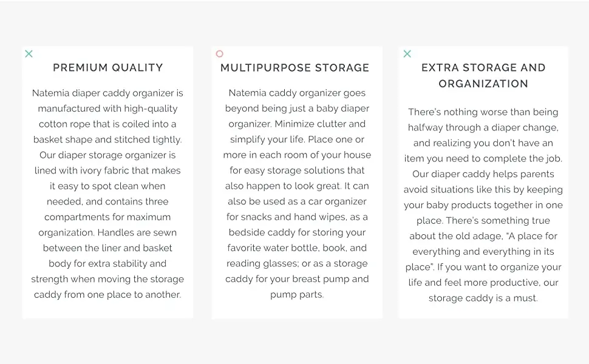Screen dimensions: 589x364
Task: Click the line 'about the old adage, A place for'
Action: click(483, 236)
